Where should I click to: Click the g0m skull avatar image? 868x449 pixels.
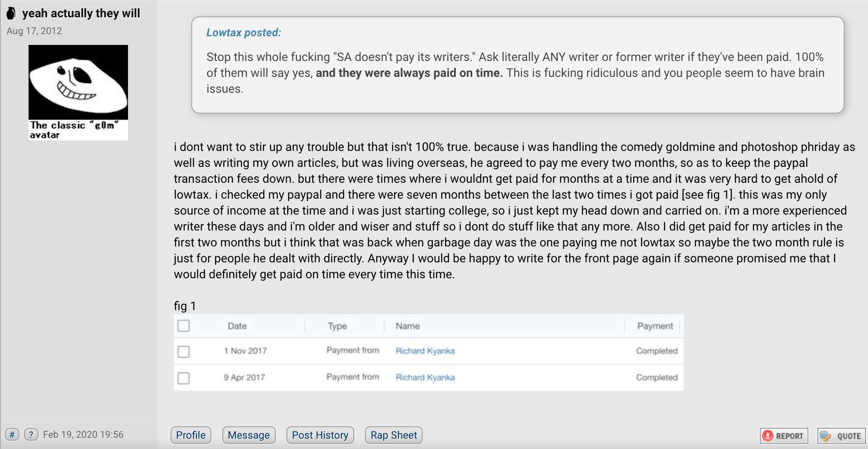[78, 82]
